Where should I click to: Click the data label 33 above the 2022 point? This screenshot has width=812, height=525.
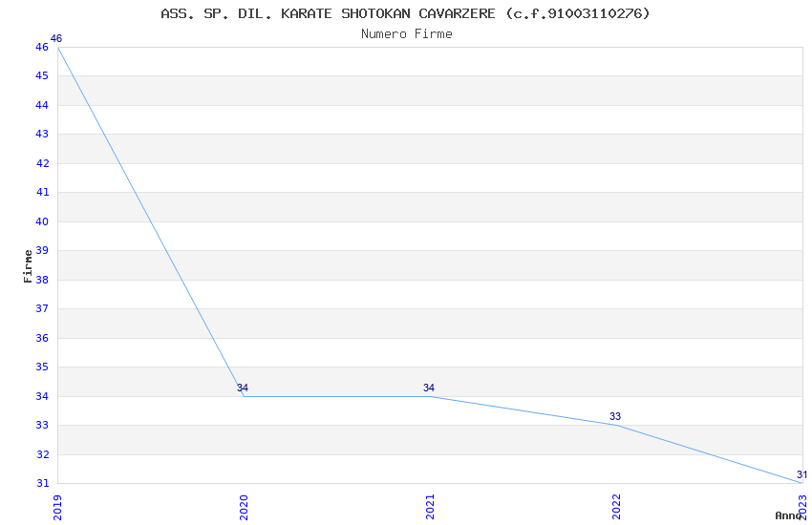coord(614,416)
